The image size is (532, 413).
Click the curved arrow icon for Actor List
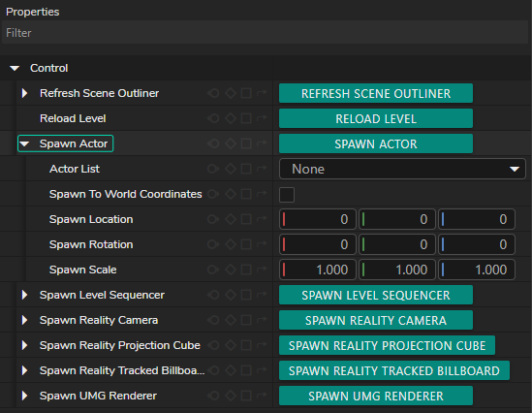262,169
